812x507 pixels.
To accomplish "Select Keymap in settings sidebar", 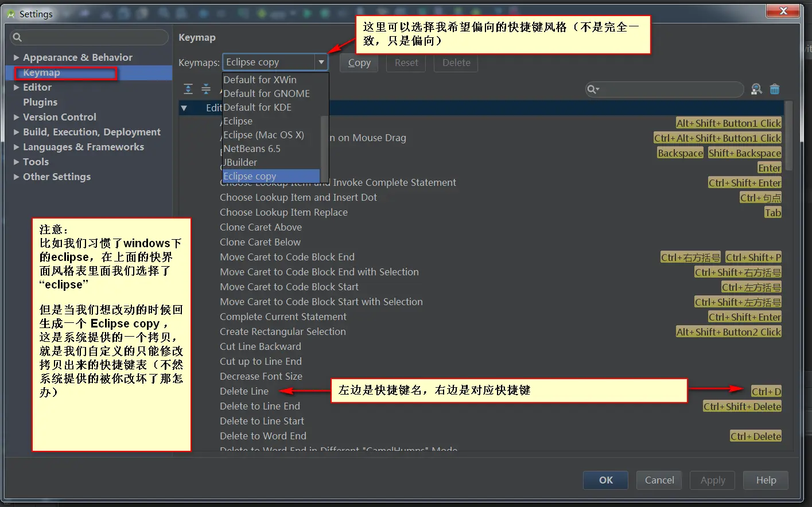I will [41, 72].
